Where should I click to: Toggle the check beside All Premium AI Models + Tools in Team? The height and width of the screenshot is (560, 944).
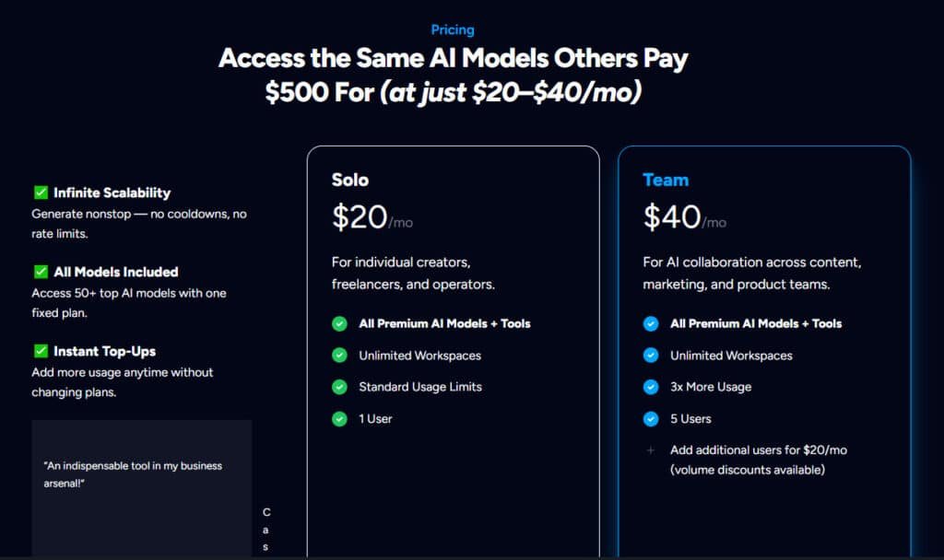649,323
